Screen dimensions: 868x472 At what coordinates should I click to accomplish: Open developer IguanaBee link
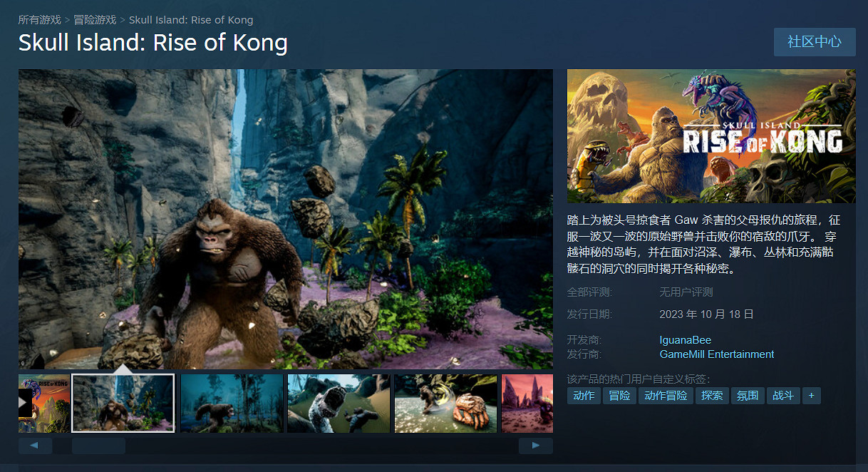coord(686,340)
